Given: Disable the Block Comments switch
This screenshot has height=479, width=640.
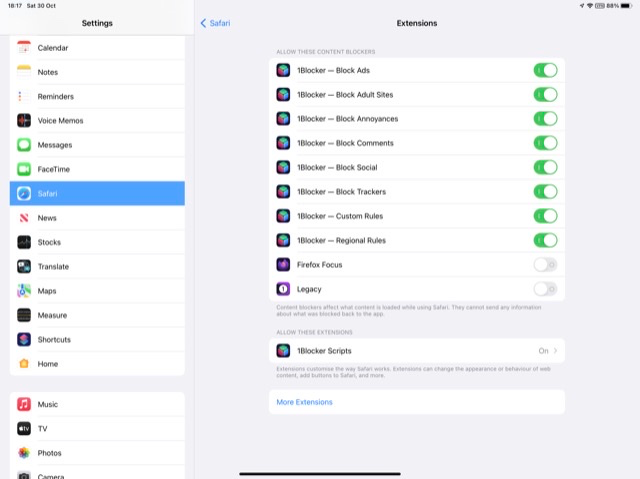Looking at the screenshot, I should 545,143.
